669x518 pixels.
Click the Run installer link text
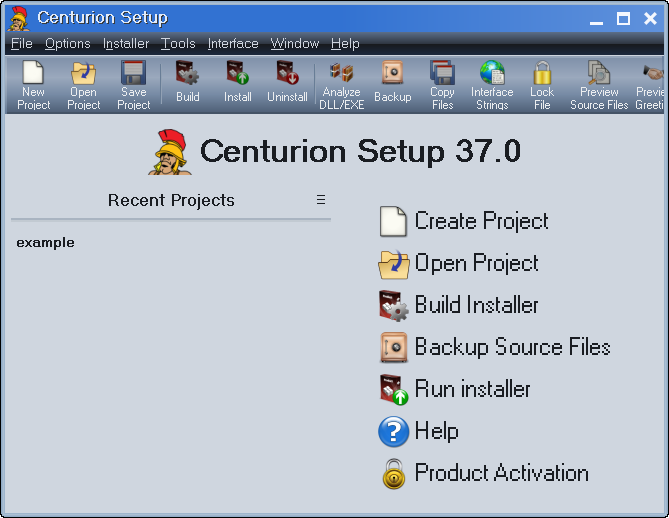pos(472,389)
